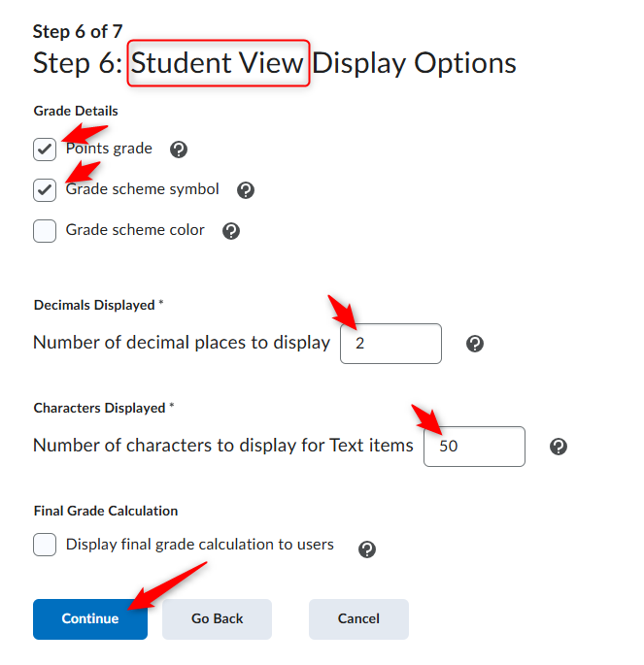Click 'Display final grade calculation to users' label text
The image size is (644, 665).
point(200,545)
